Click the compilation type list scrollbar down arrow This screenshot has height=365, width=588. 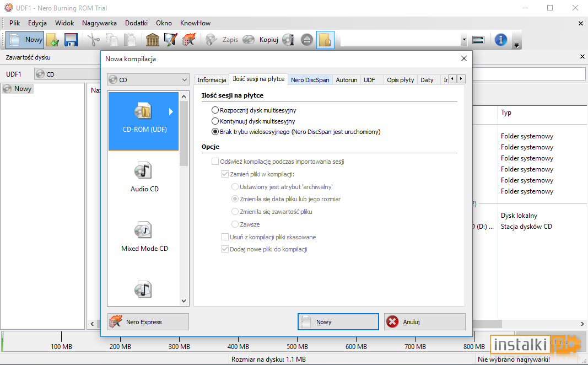click(184, 301)
